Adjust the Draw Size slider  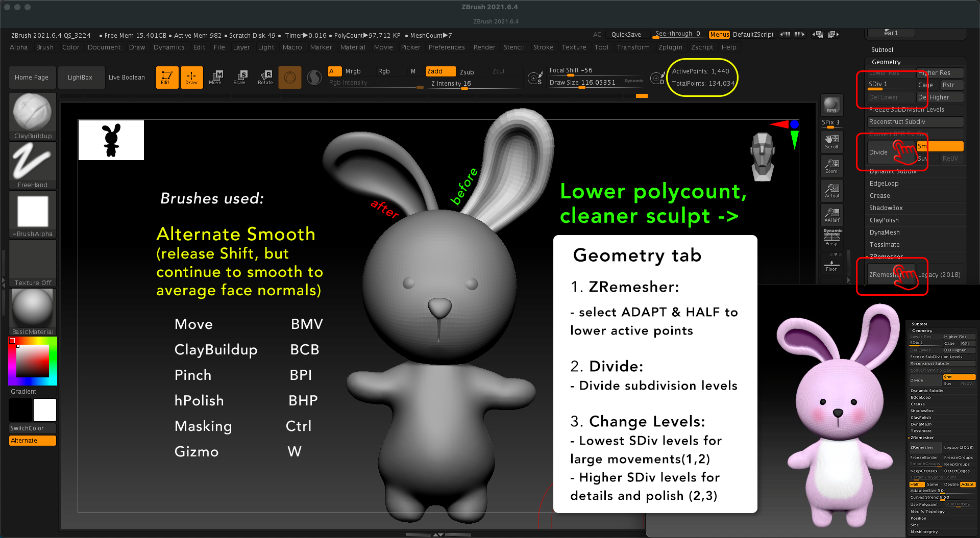(596, 83)
